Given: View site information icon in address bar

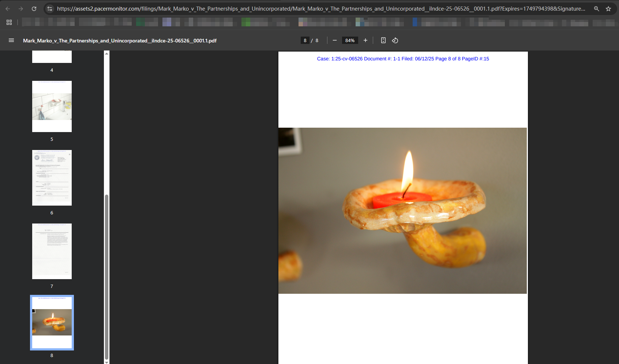Looking at the screenshot, I should 50,9.
